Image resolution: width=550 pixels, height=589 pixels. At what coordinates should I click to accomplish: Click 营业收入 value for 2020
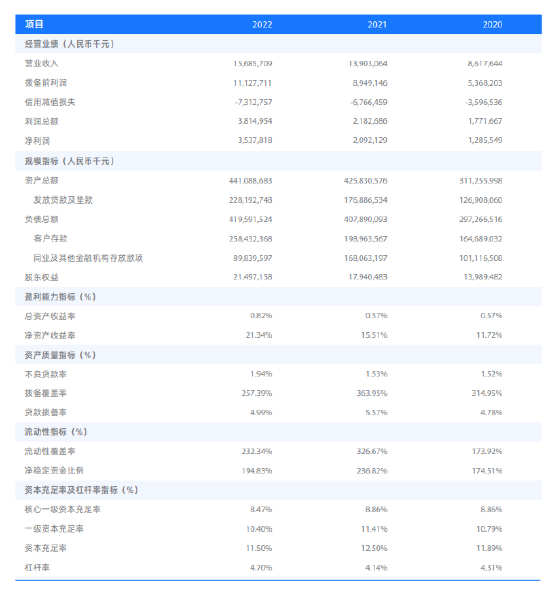[485, 63]
